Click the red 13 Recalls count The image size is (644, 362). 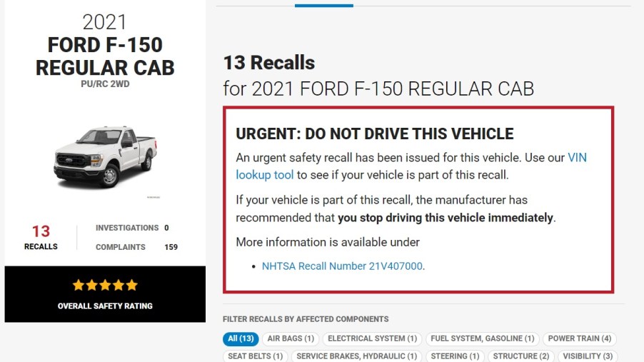point(41,231)
